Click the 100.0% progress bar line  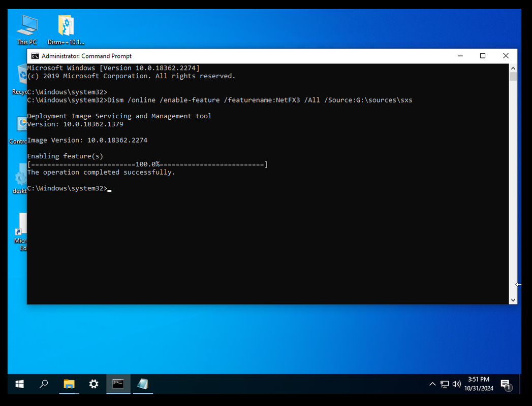click(147, 164)
